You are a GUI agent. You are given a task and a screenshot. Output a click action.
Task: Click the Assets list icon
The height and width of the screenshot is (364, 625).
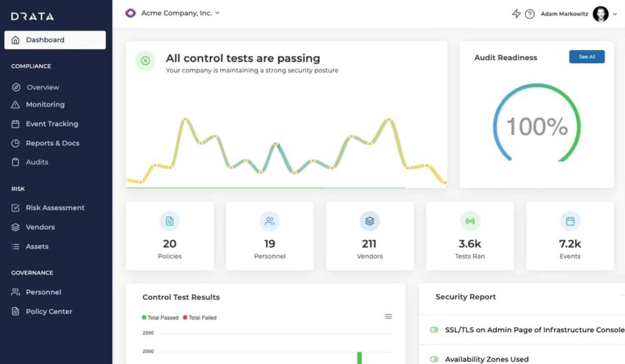[x=15, y=246]
